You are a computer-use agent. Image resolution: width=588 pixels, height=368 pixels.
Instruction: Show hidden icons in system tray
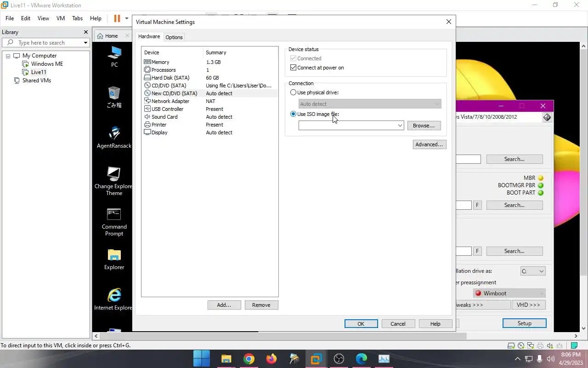[517, 359]
